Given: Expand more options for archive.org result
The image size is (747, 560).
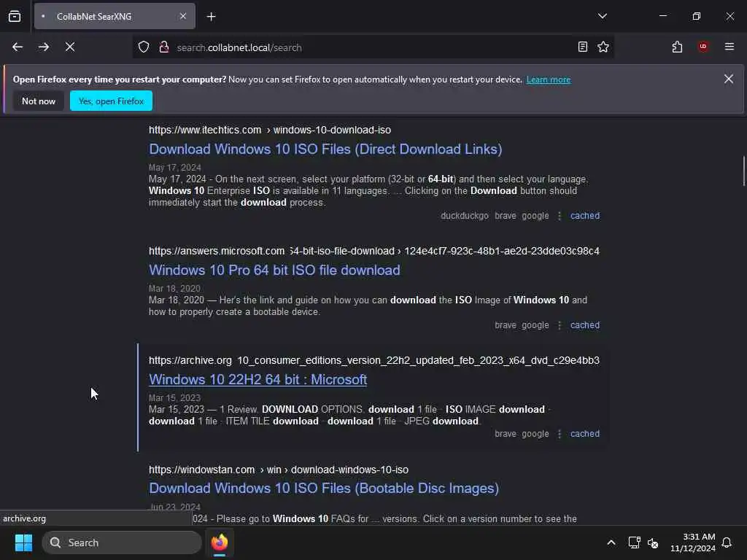Looking at the screenshot, I should [x=560, y=434].
